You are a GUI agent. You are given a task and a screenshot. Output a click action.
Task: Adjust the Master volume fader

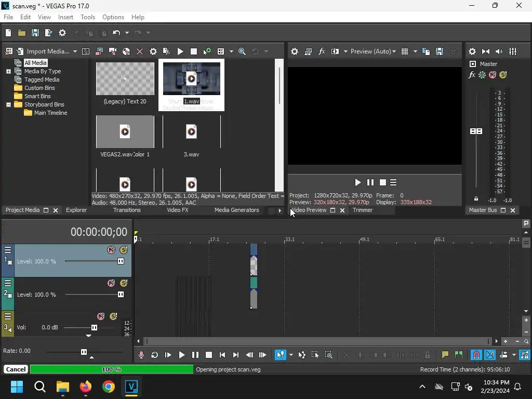476,131
